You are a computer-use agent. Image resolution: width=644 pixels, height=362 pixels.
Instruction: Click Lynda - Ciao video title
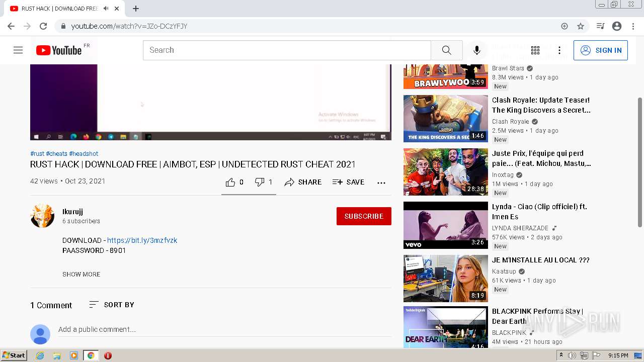tap(539, 212)
